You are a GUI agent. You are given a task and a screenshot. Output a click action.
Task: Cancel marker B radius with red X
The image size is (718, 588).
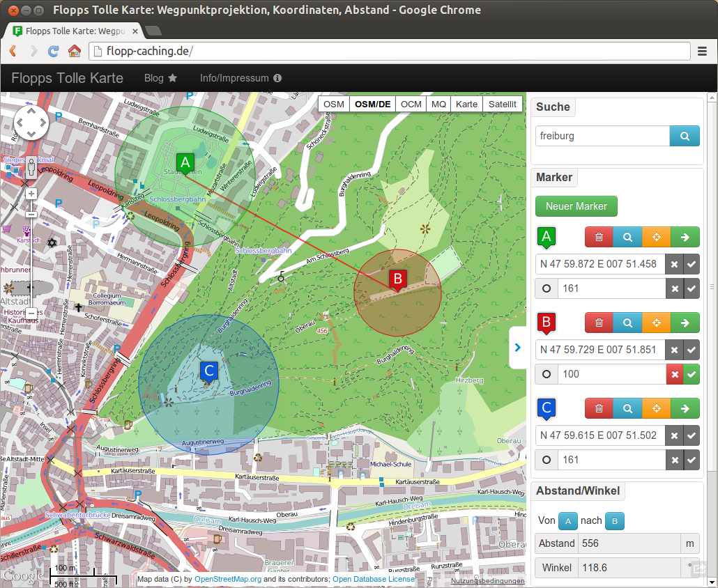tap(675, 374)
